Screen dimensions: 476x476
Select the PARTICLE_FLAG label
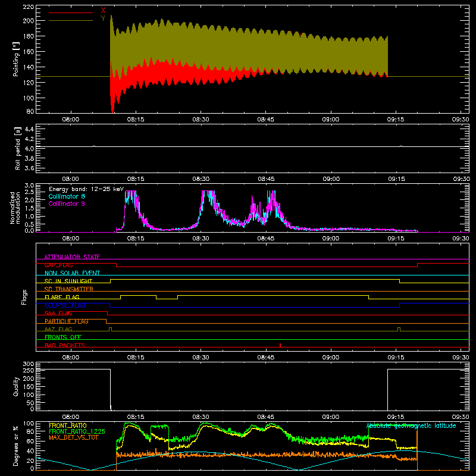67,321
